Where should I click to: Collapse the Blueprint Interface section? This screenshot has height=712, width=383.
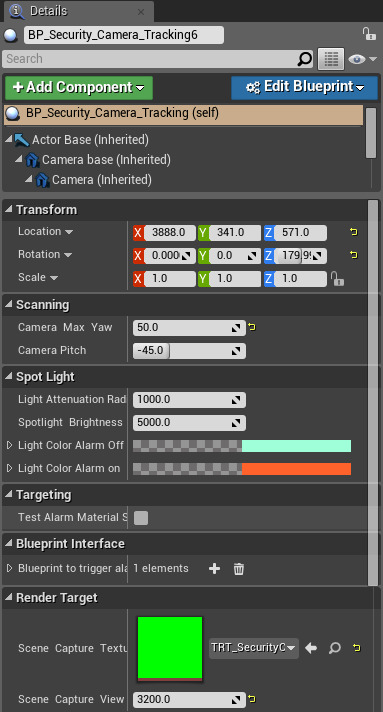tap(9, 544)
